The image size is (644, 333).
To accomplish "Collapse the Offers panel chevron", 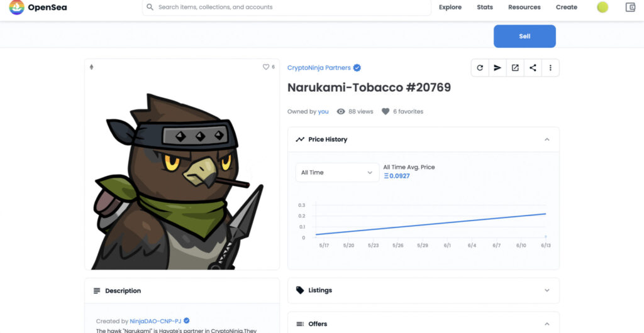I will tap(547, 324).
